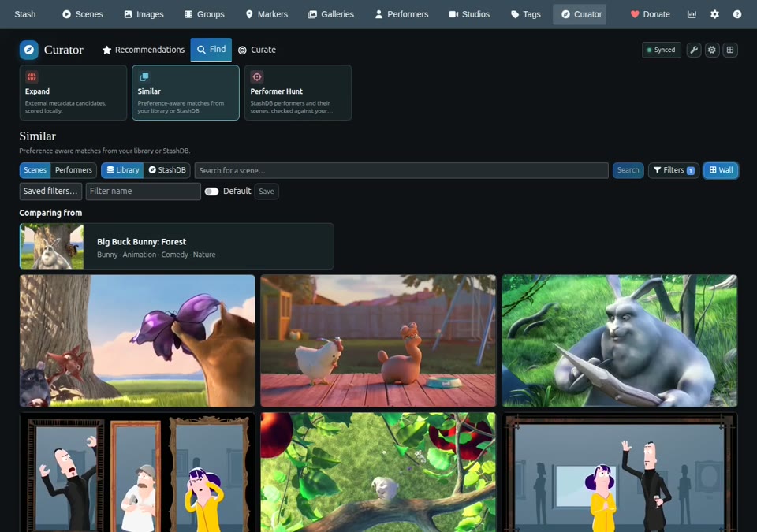
Task: Navigate to Markers
Action: 267,14
